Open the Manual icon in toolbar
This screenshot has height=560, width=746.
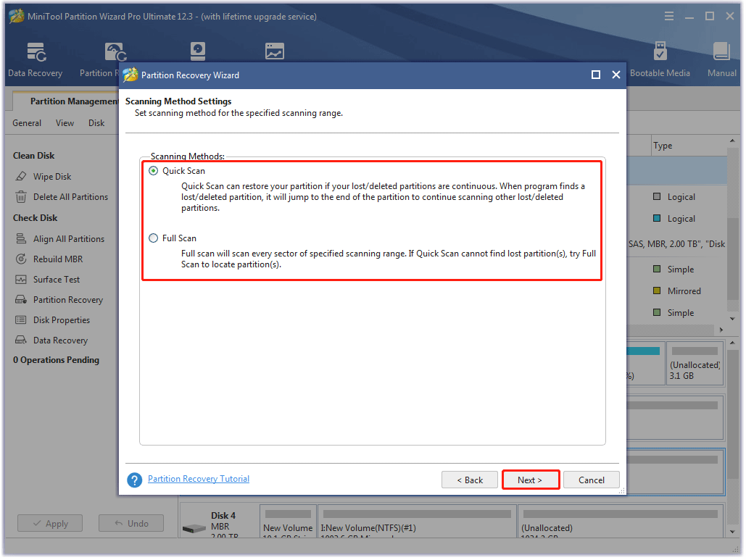pos(721,59)
